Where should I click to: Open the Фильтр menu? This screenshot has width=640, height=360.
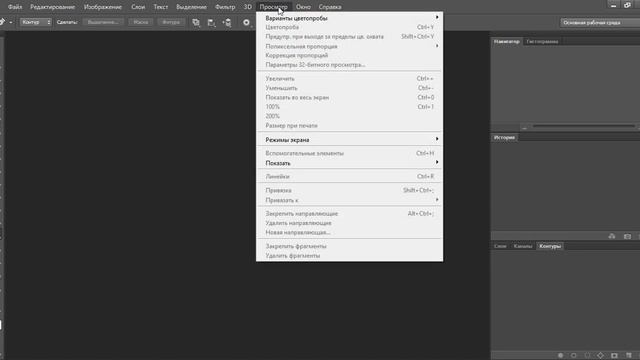[225, 7]
